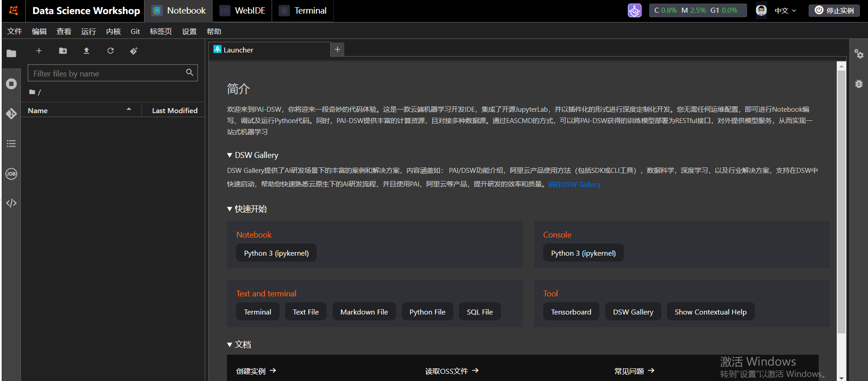868x381 pixels.
Task: Click the launcher vertical scrollbar
Action: pyautogui.click(x=841, y=199)
